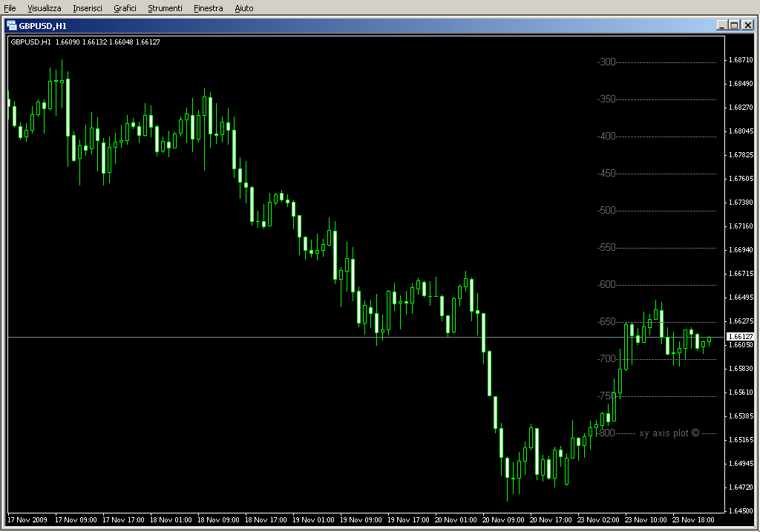Click the current price label 1.66127

point(741,336)
